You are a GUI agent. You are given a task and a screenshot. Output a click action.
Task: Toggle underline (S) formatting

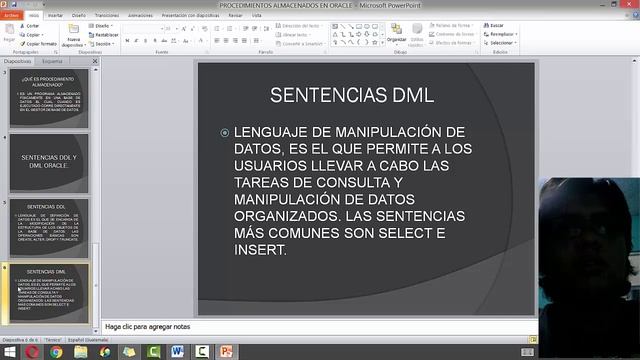[145, 41]
